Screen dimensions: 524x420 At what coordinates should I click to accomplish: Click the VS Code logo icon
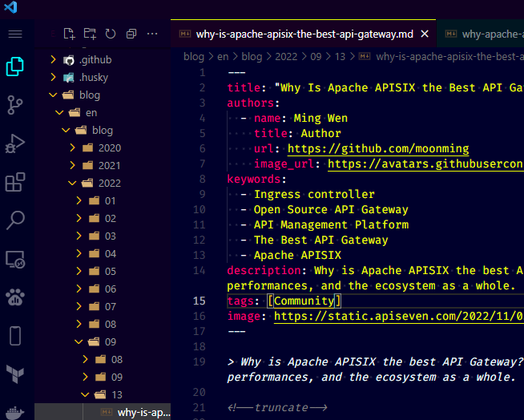10,7
